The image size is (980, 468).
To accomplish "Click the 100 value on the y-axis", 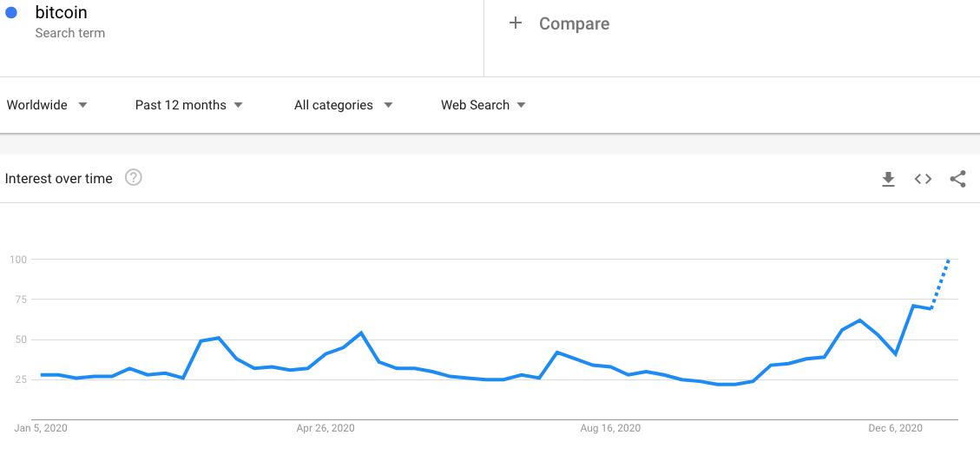I will 18,260.
